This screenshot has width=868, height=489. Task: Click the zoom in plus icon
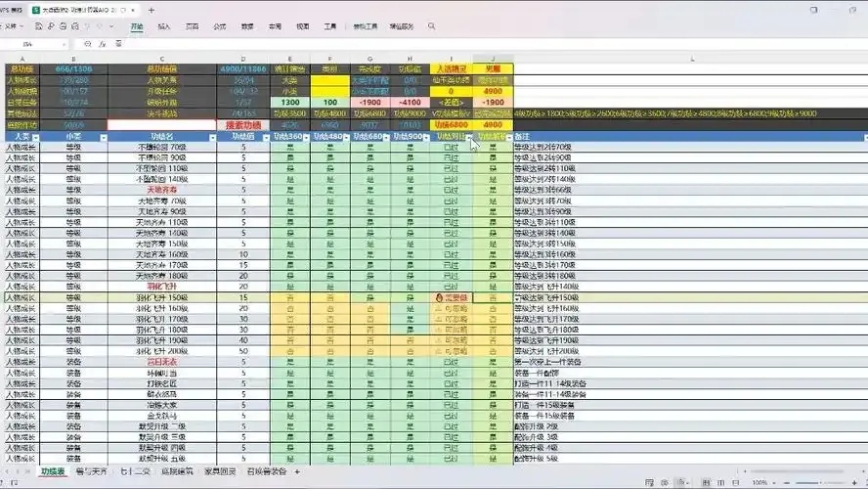(854, 483)
